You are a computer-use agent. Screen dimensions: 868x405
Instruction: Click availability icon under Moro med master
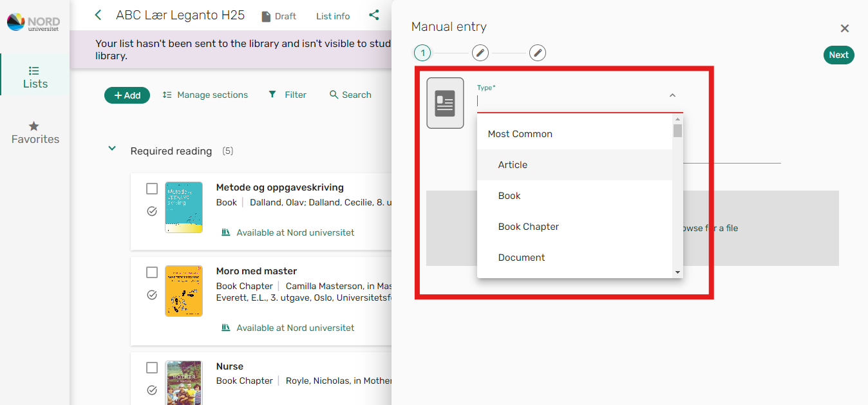pyautogui.click(x=226, y=328)
